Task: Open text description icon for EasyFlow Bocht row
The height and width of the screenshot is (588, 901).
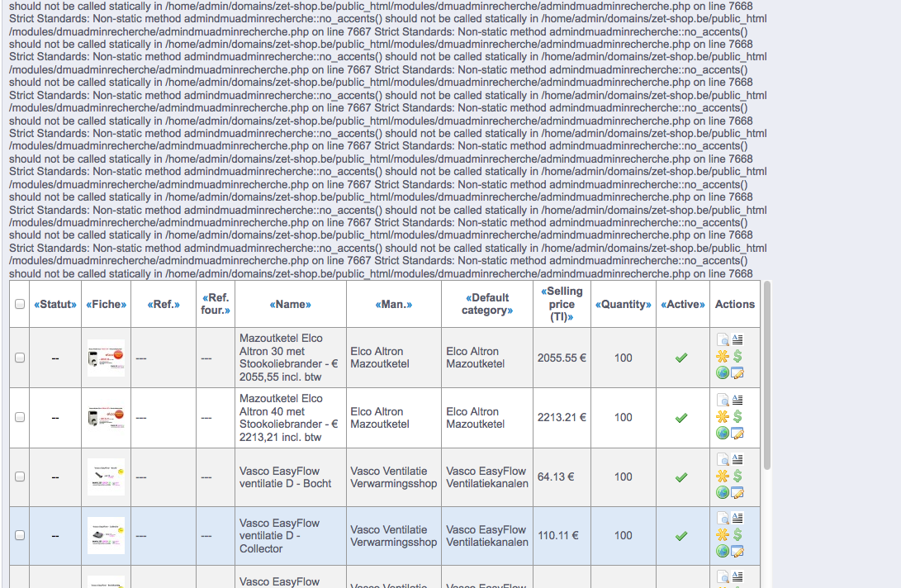Action: 737,458
